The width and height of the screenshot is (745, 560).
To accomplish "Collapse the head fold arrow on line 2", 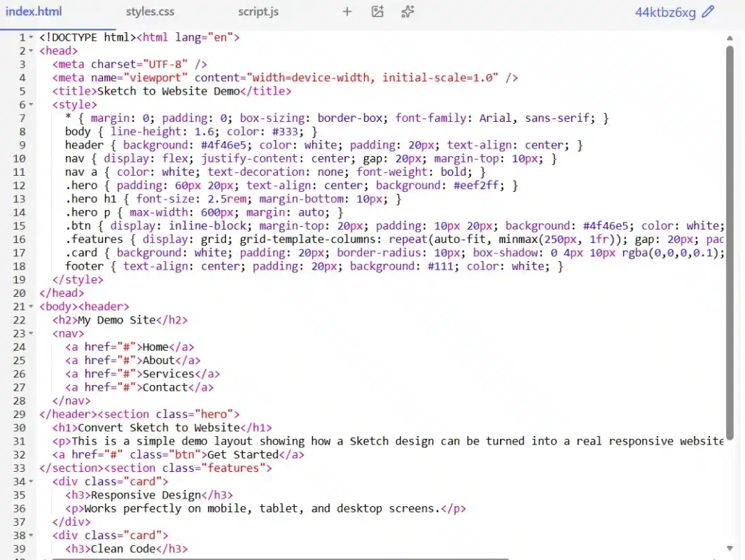I will pyautogui.click(x=31, y=50).
